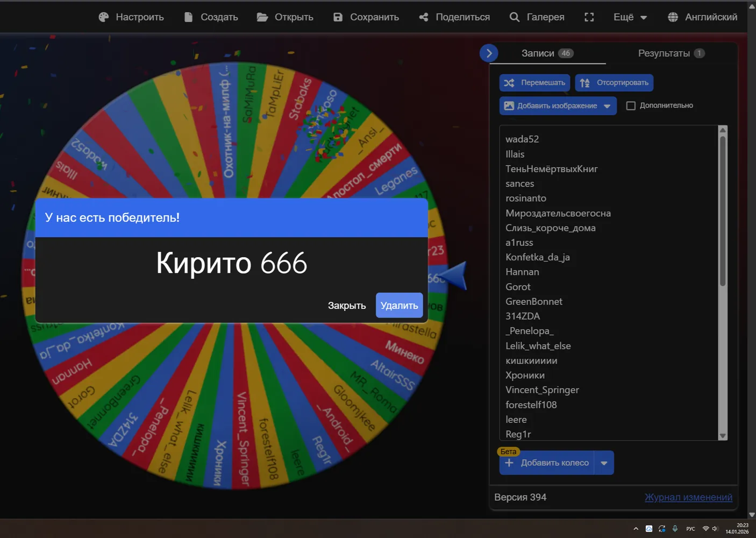Switch to the Результаты tab
This screenshot has height=538, width=756.
coord(671,53)
